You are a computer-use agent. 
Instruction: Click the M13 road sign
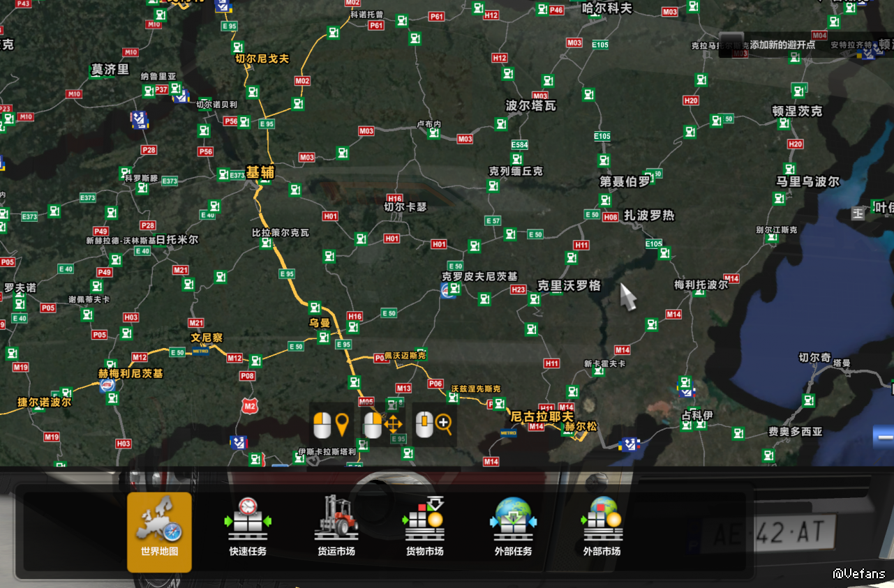pyautogui.click(x=403, y=388)
